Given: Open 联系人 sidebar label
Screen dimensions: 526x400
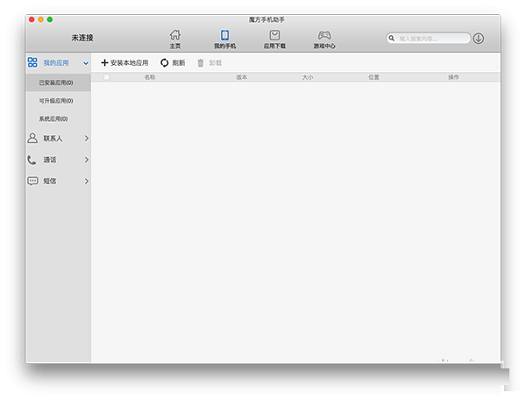Looking at the screenshot, I should (x=53, y=138).
